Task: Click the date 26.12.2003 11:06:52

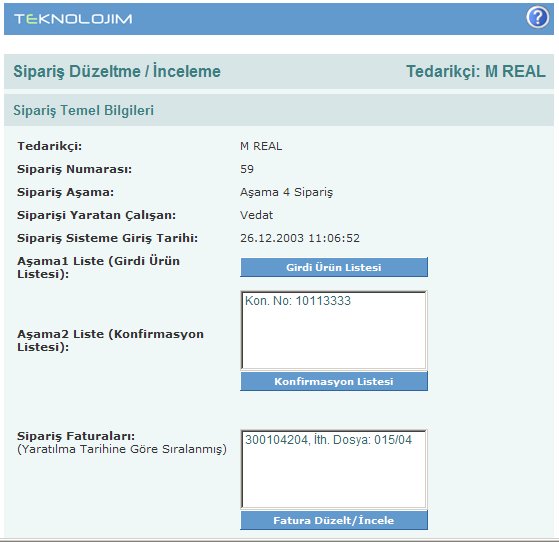Action: (x=300, y=238)
